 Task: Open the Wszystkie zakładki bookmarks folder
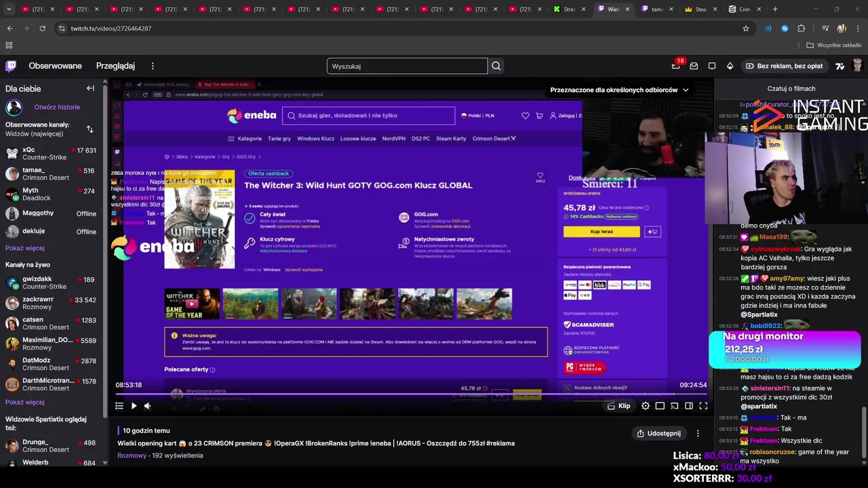tap(834, 45)
